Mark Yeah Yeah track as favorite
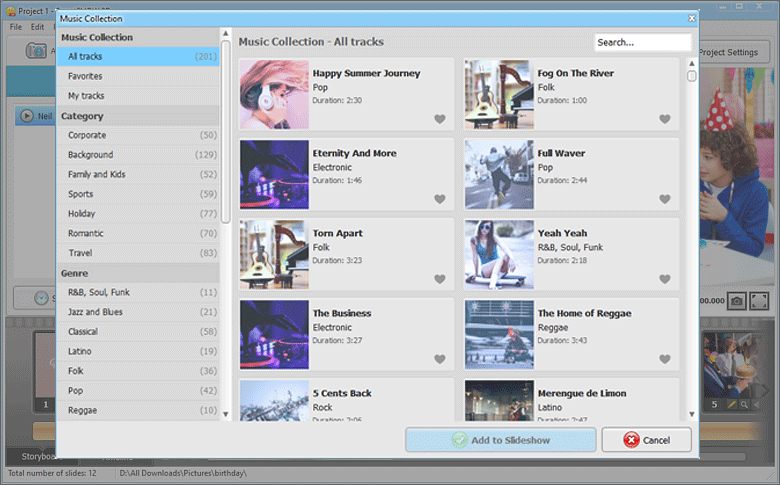Viewport: 780px width, 485px height. click(x=665, y=279)
